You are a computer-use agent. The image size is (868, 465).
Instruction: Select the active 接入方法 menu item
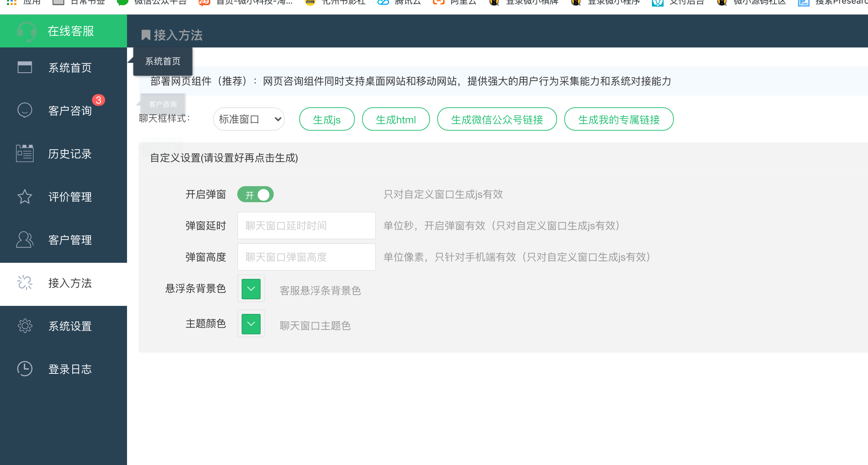click(x=64, y=284)
